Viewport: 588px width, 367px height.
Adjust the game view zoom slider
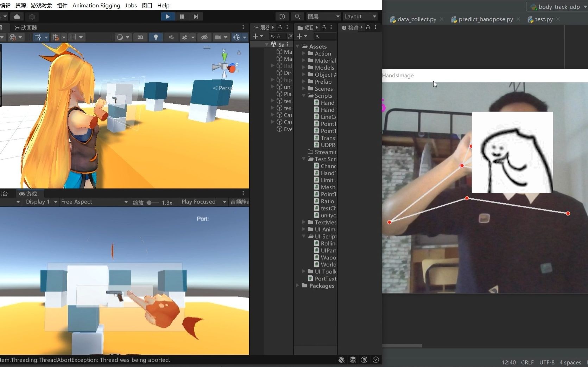pos(149,202)
